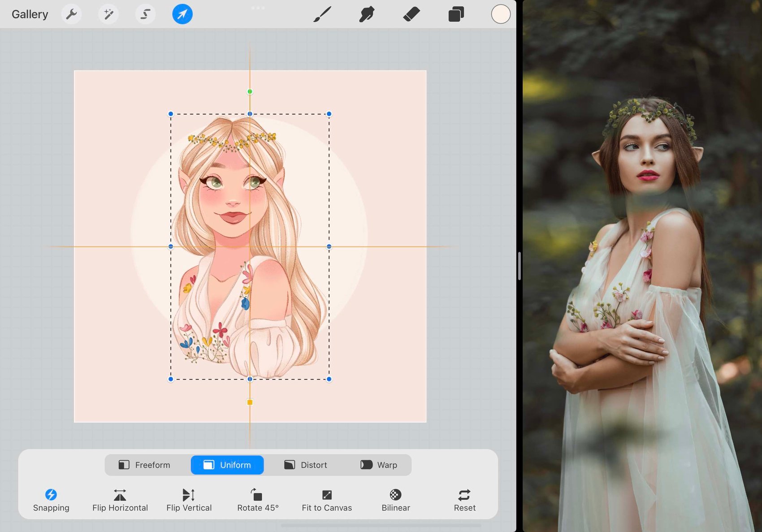The height and width of the screenshot is (532, 762).
Task: Toggle Snapping option
Action: coord(51,500)
